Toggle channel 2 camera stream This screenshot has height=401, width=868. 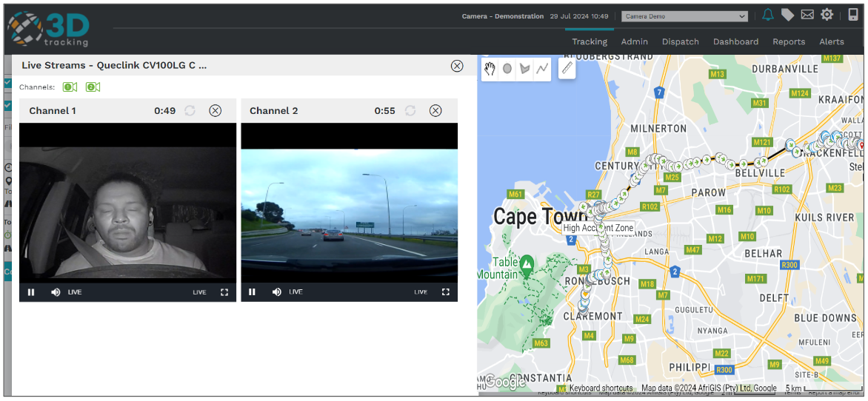coord(93,87)
